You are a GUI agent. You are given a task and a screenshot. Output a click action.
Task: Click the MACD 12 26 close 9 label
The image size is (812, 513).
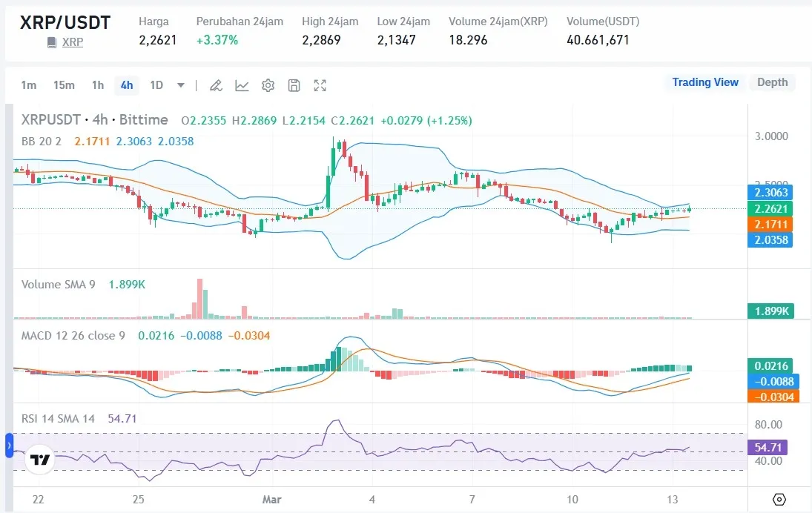click(x=73, y=335)
